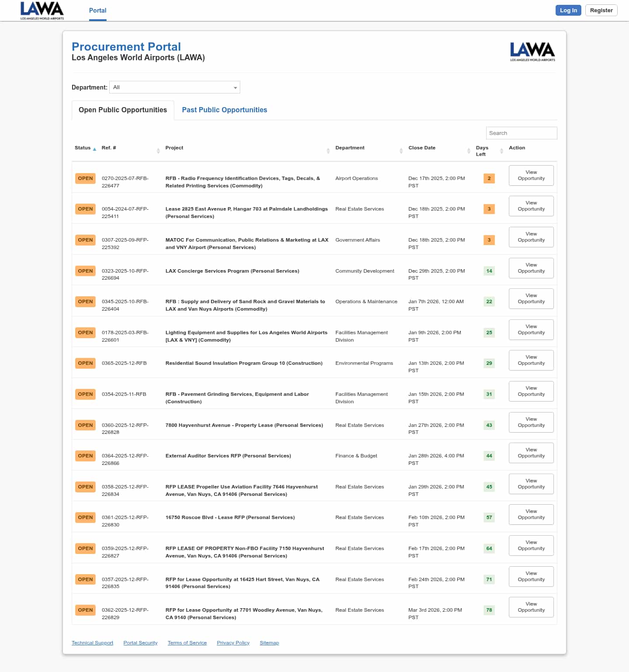View Opportunity for External Auditor Services RFP

531,453
